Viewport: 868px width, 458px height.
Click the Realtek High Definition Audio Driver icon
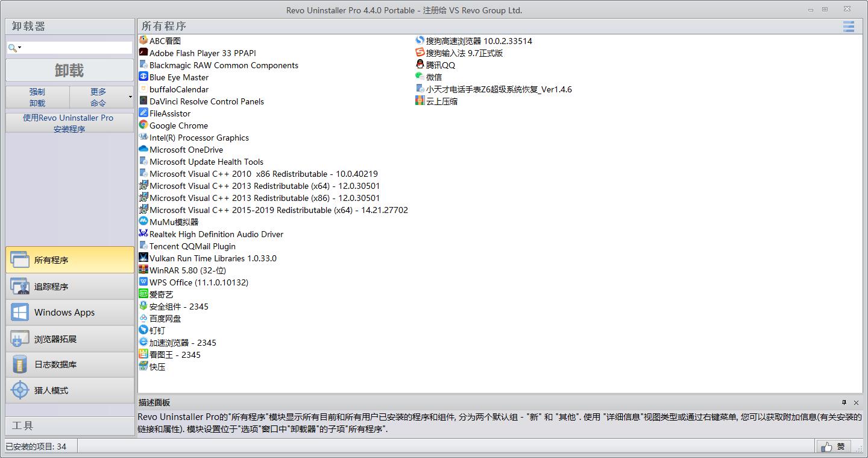[x=143, y=234]
